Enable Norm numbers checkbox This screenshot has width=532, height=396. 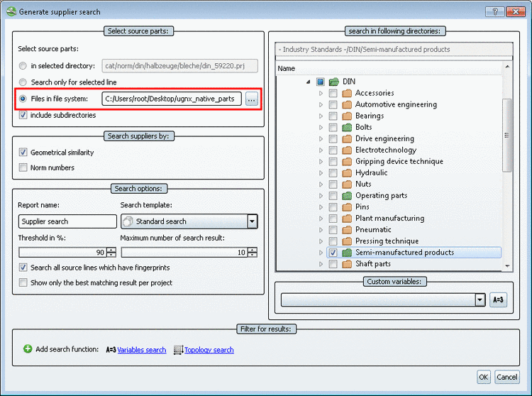(x=23, y=167)
